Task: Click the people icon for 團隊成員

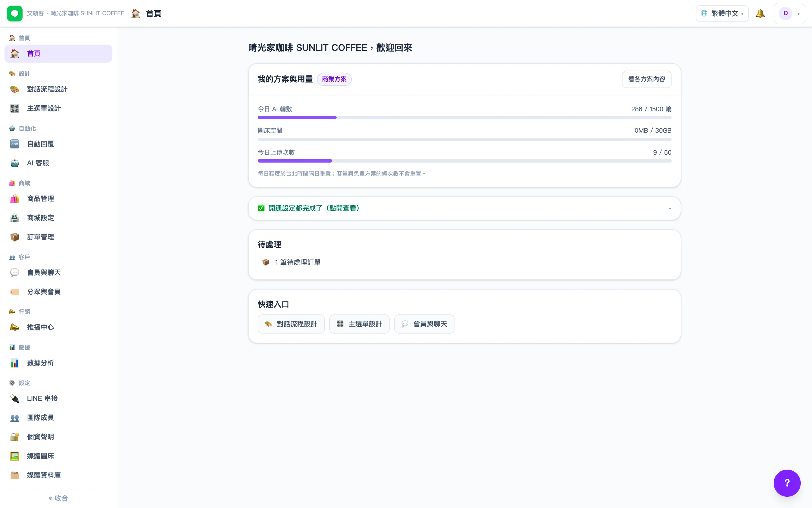Action: [14, 418]
